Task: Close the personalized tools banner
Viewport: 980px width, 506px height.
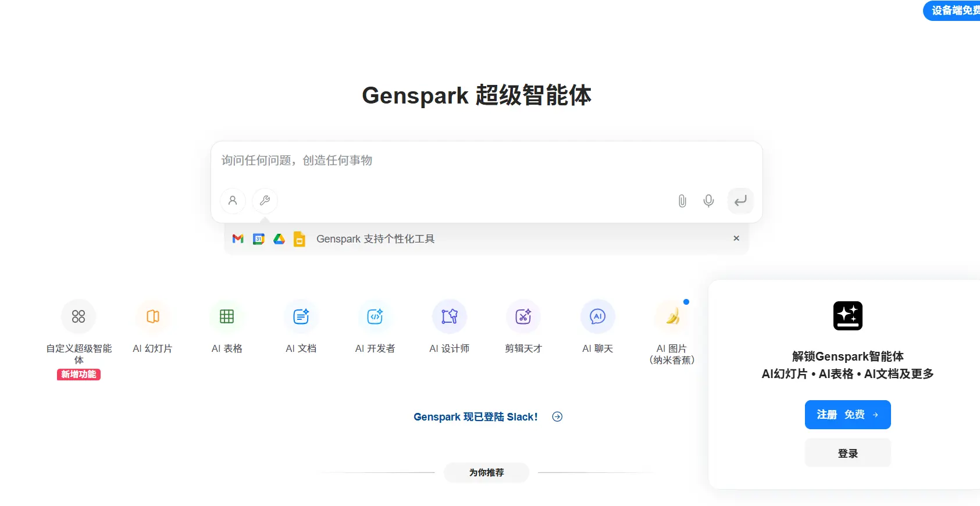Action: (x=736, y=238)
